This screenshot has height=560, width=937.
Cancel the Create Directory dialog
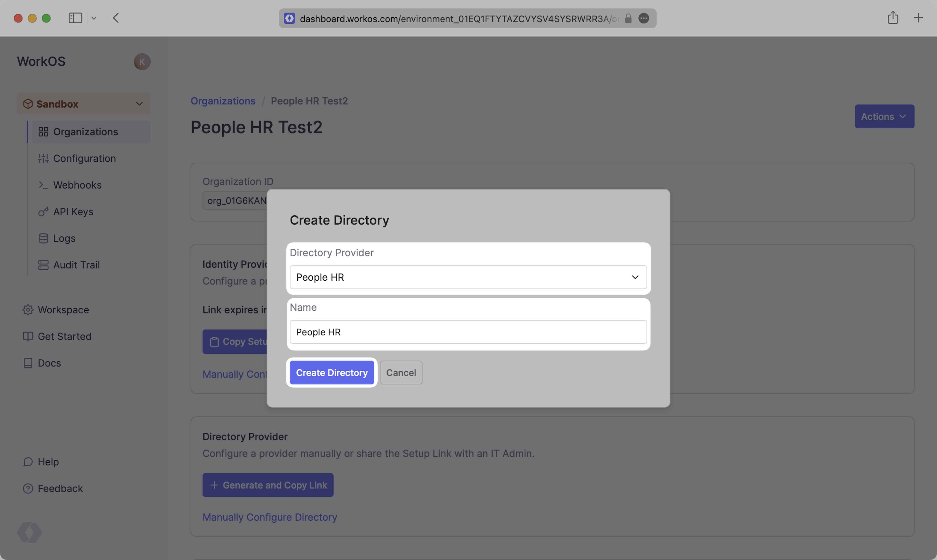pos(401,372)
